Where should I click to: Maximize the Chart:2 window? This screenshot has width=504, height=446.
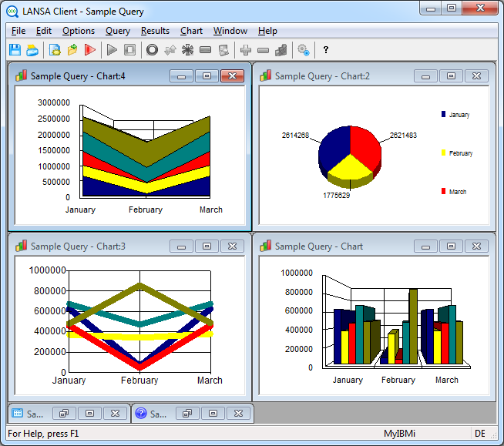coord(451,76)
